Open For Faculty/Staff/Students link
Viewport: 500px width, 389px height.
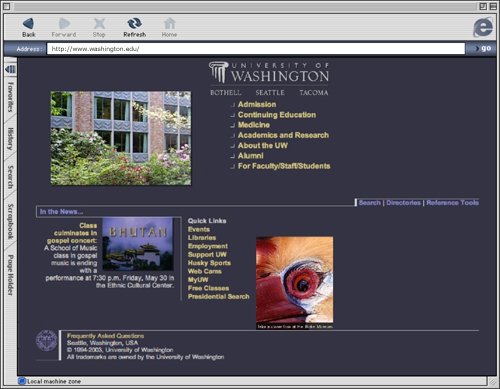[284, 166]
